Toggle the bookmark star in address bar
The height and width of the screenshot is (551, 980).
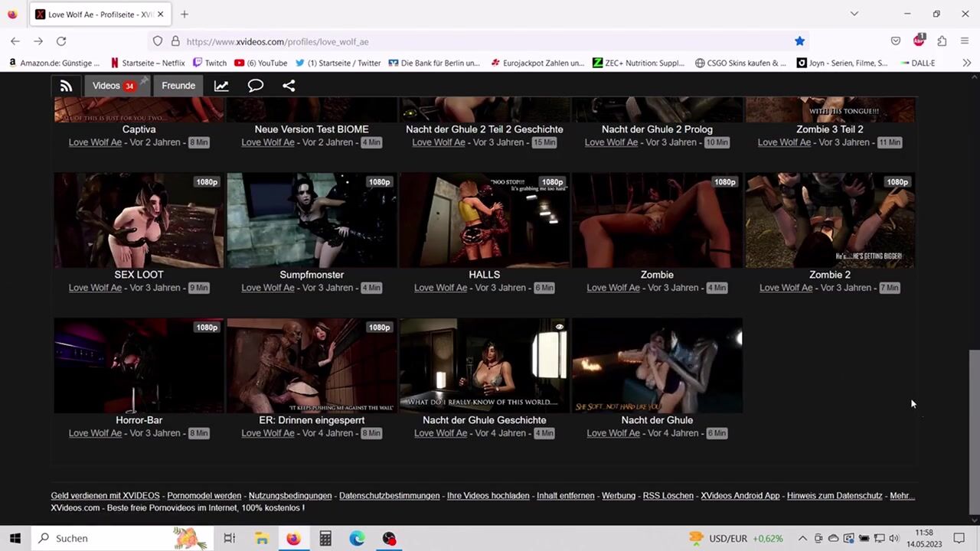point(799,41)
